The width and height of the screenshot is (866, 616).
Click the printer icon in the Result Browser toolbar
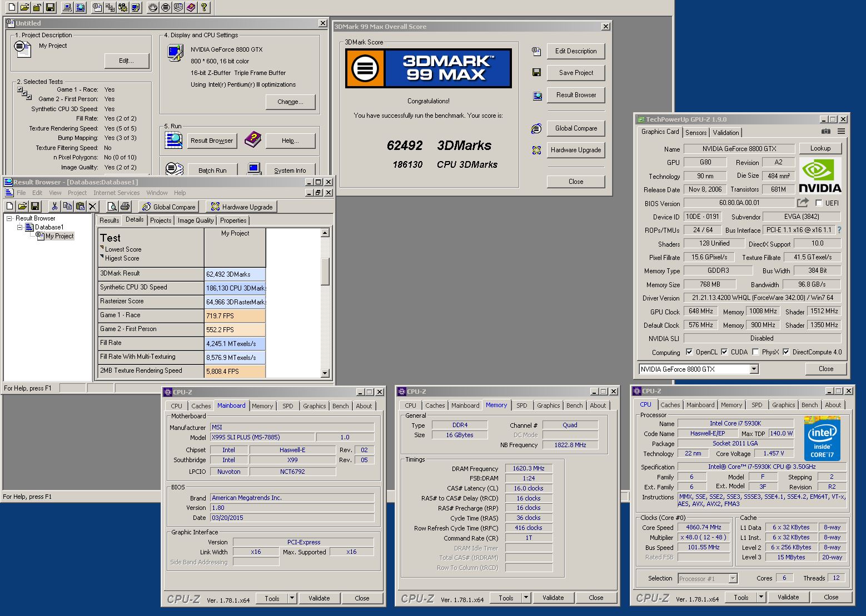pyautogui.click(x=125, y=206)
